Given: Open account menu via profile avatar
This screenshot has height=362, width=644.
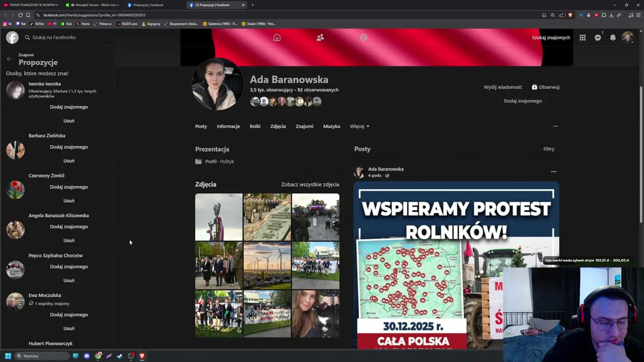Looking at the screenshot, I should pos(627,38).
